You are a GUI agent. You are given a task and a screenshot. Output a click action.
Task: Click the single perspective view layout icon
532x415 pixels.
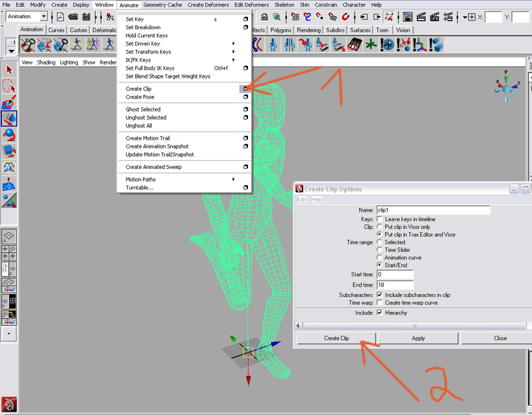click(x=9, y=236)
